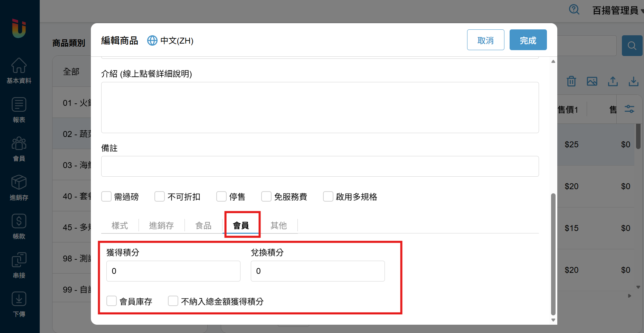Click the 完成 done button
The width and height of the screenshot is (644, 333).
pyautogui.click(x=528, y=40)
